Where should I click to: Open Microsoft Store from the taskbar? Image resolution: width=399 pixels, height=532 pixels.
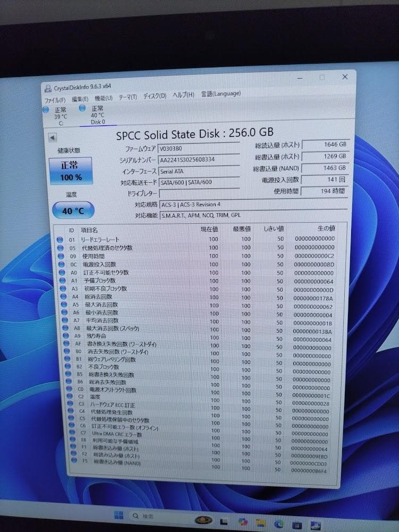pyautogui.click(x=297, y=526)
